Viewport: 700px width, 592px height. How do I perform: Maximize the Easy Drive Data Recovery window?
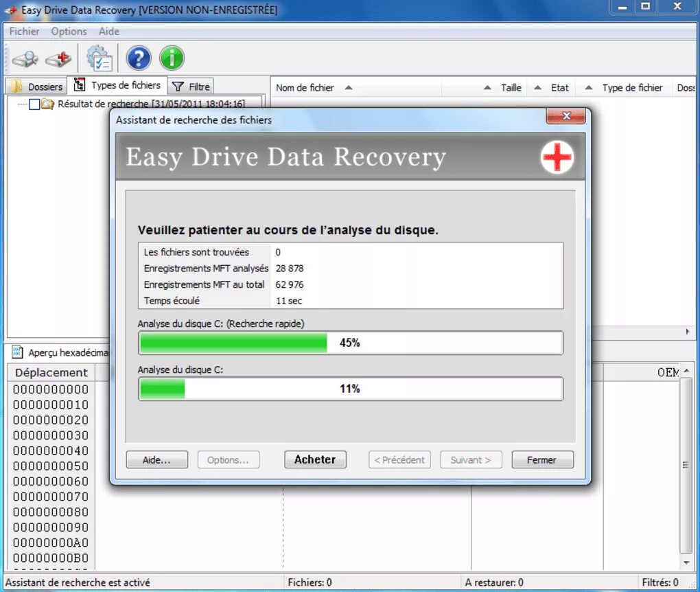[645, 7]
